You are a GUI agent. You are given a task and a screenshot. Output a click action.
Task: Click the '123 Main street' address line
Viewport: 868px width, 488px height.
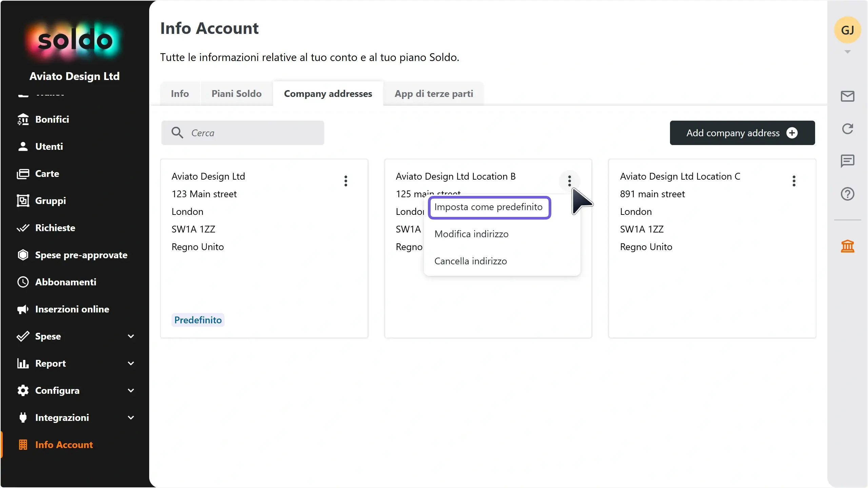coord(204,194)
